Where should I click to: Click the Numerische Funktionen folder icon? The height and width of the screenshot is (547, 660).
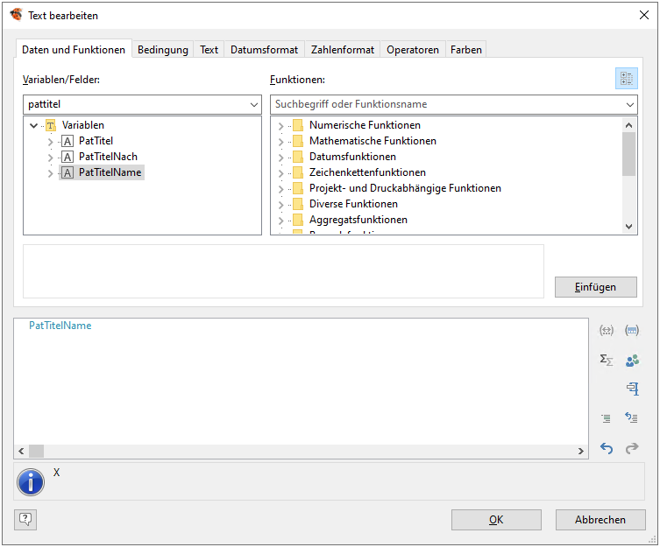(298, 125)
